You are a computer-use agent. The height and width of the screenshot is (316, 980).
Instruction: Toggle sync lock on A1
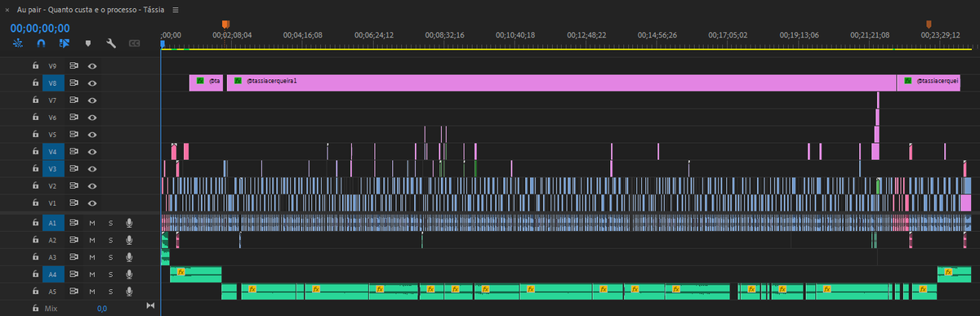(x=73, y=223)
